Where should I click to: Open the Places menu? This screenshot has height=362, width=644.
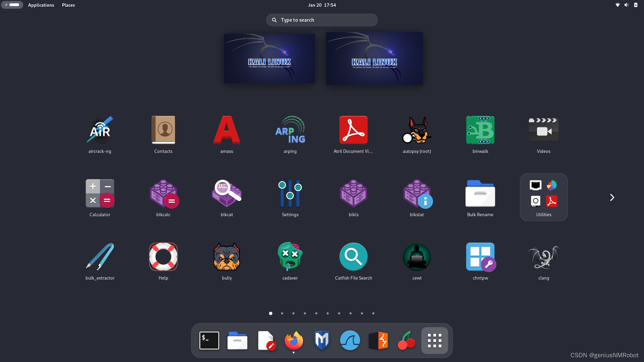68,5
